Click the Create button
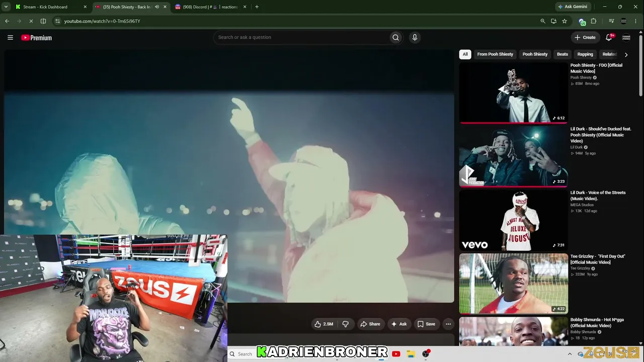Viewport: 644px width, 362px height. coord(585,38)
